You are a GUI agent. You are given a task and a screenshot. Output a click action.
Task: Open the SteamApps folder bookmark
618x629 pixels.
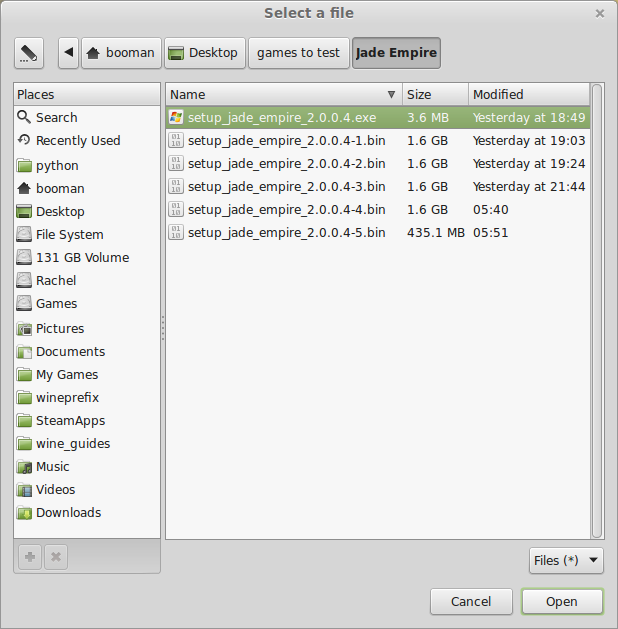(x=87, y=420)
